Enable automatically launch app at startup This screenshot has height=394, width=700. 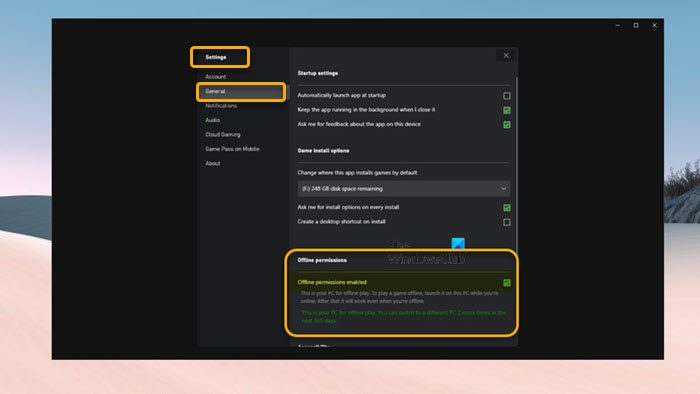tap(507, 95)
